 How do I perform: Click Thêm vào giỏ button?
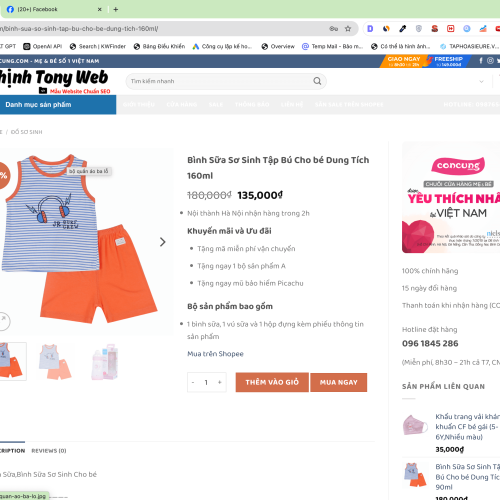(272, 382)
